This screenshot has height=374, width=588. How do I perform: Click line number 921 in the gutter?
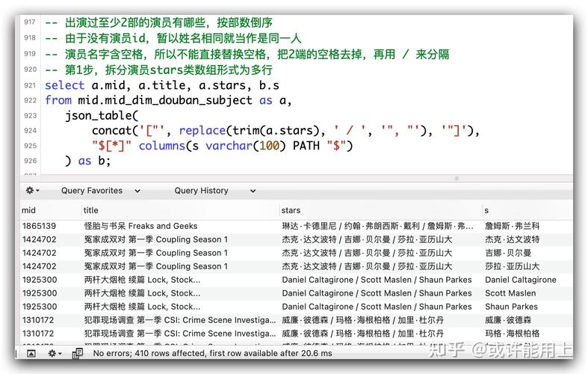point(30,85)
